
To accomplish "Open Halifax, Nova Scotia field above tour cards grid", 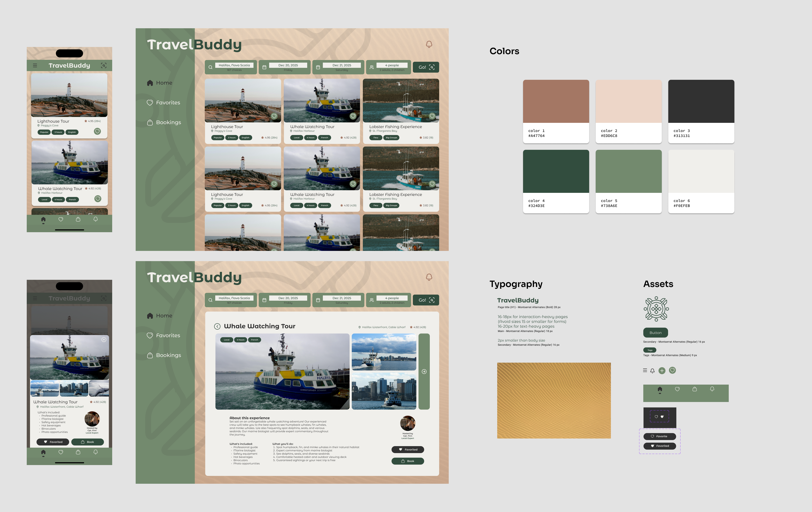I will pos(234,65).
